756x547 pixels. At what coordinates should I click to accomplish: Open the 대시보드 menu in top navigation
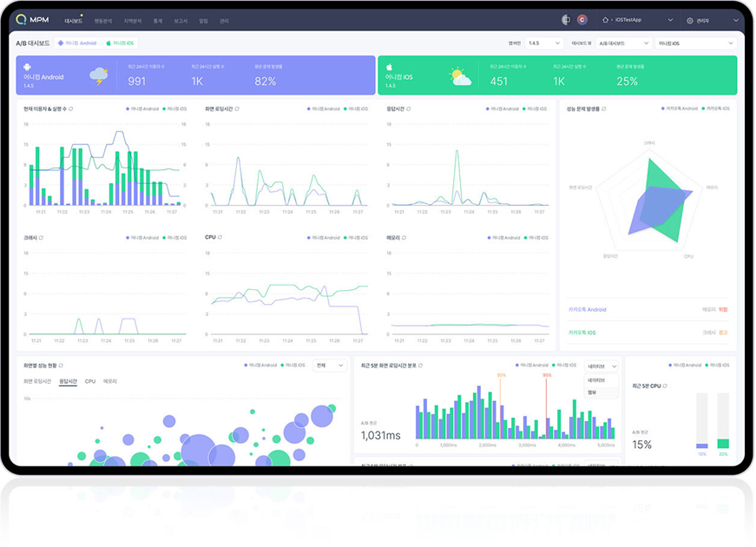coord(73,20)
